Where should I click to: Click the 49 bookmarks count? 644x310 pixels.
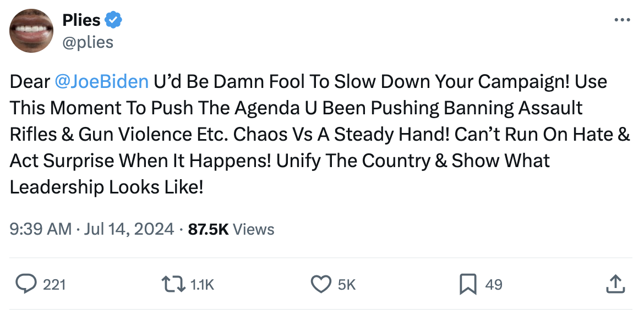pos(494,284)
